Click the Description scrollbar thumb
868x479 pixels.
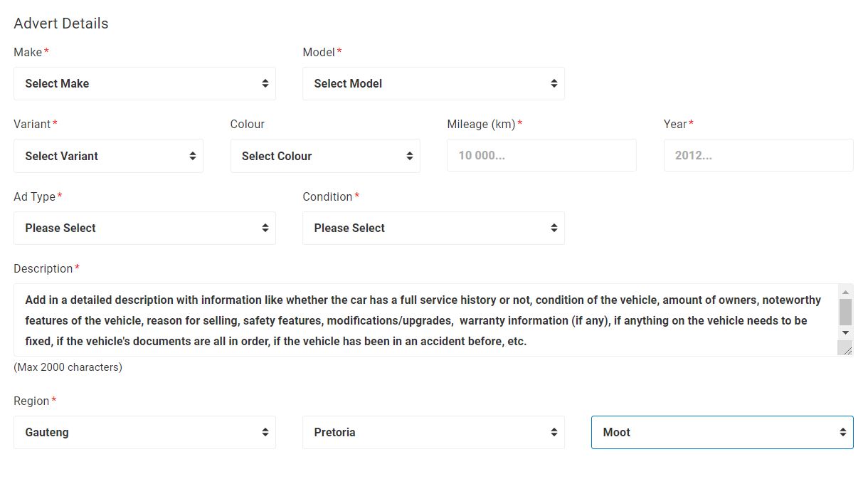[845, 312]
